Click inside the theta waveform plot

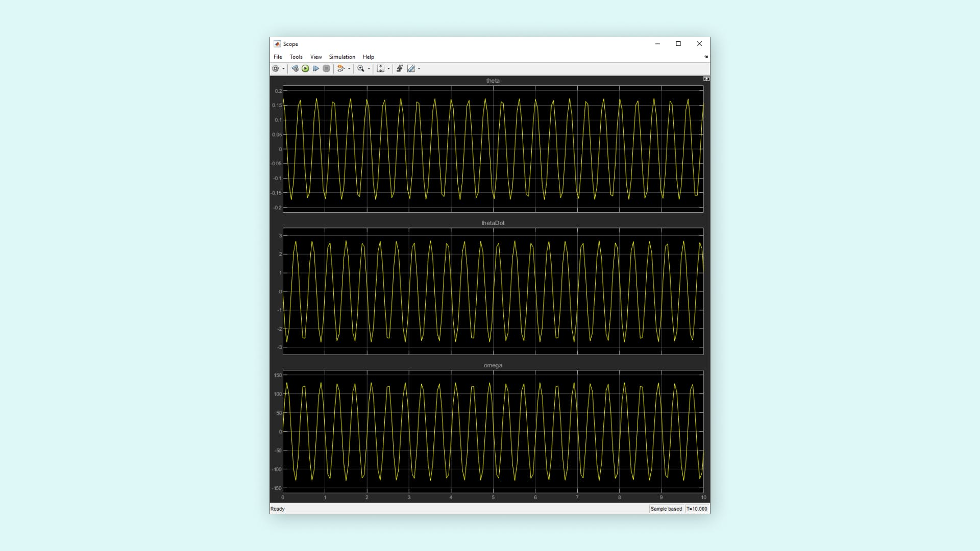493,149
